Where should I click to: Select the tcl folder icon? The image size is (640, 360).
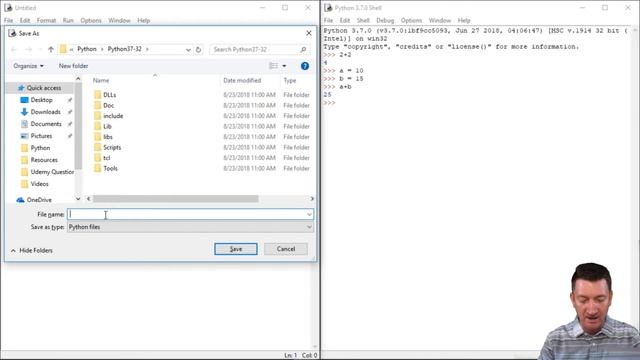click(98, 158)
